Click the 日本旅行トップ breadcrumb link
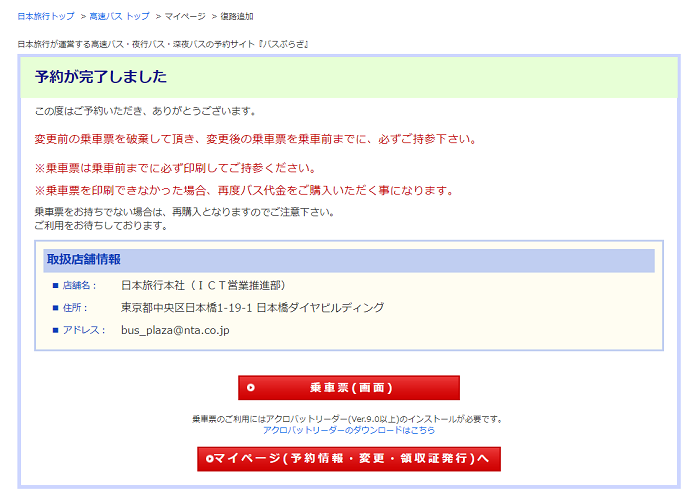The width and height of the screenshot is (700, 495). (x=46, y=17)
